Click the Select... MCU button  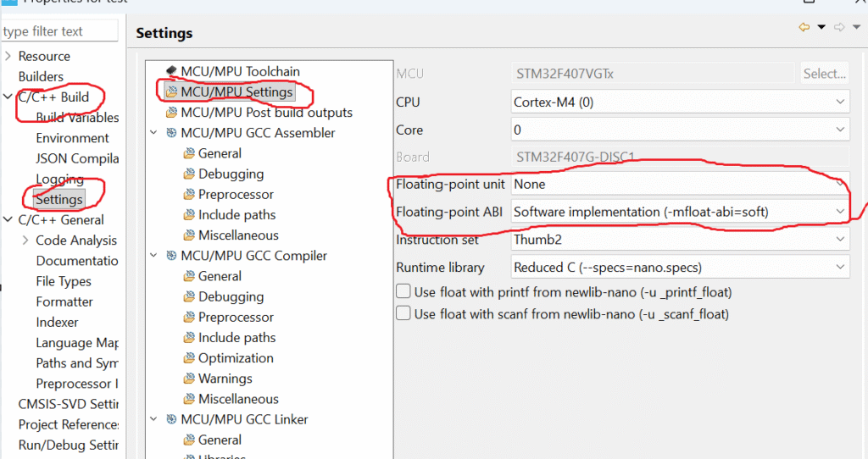(x=824, y=73)
